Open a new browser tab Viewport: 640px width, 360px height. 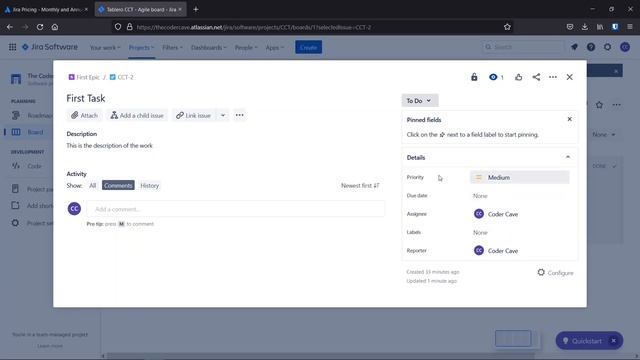click(x=196, y=9)
